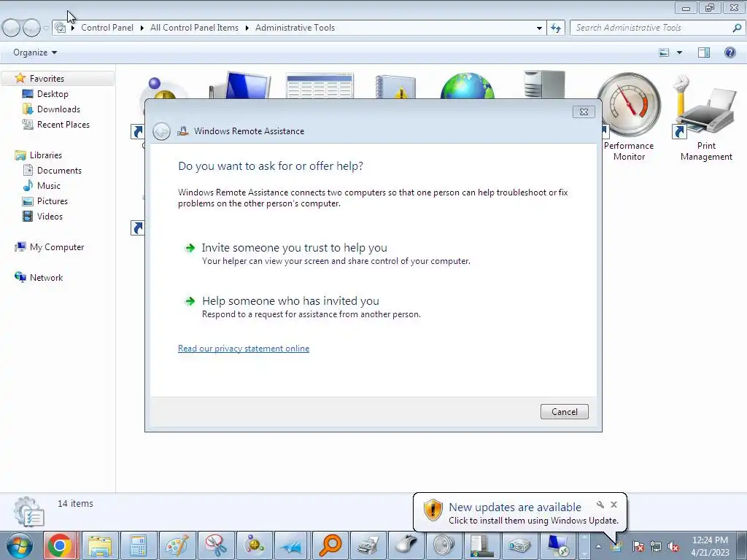This screenshot has height=560, width=747.
Task: Click the search magnifier icon
Action: click(x=737, y=28)
